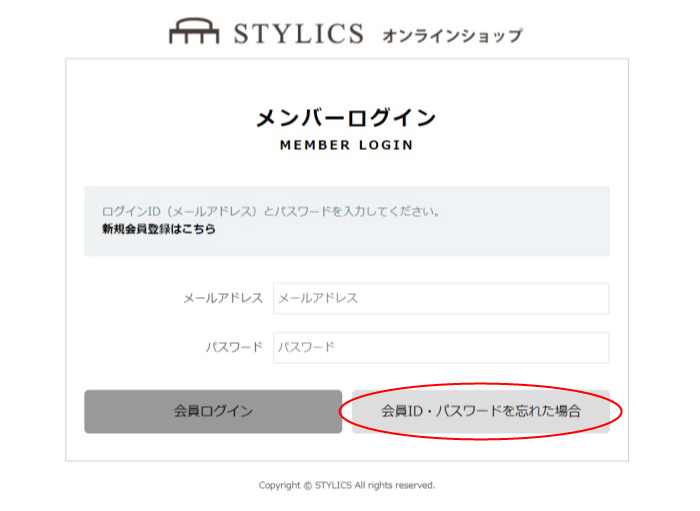700x511 pixels.
Task: Click the メールアドレス field label
Action: (x=223, y=298)
